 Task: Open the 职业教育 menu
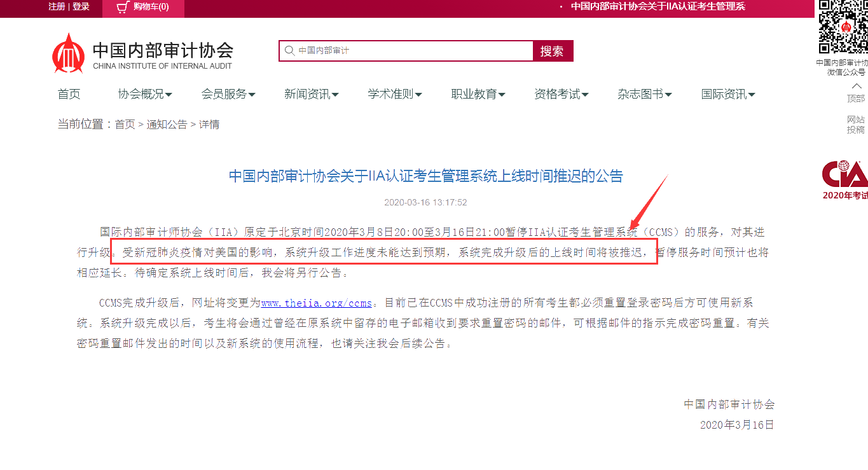(x=478, y=95)
